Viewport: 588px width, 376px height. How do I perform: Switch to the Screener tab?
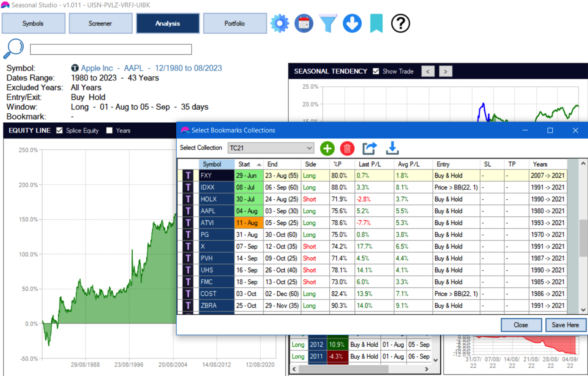pos(101,23)
